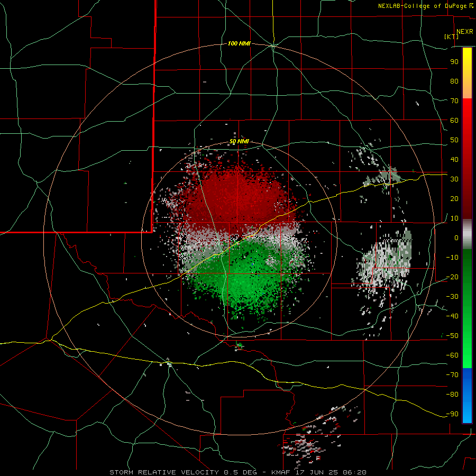Image resolution: width=476 pixels, height=476 pixels.
Task: Click the positive 10 scale value
Action: tap(454, 218)
